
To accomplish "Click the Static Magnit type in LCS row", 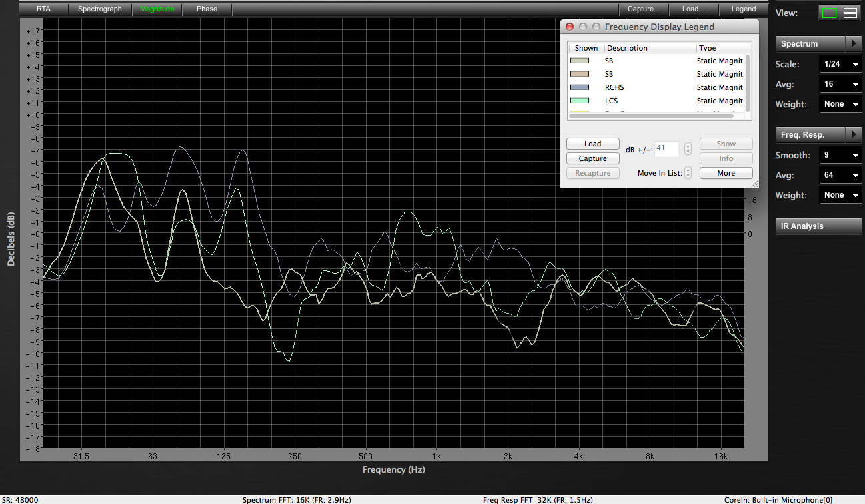I will pos(720,101).
